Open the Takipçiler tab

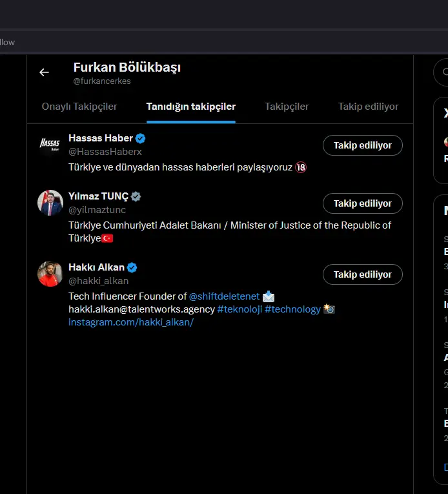point(287,107)
